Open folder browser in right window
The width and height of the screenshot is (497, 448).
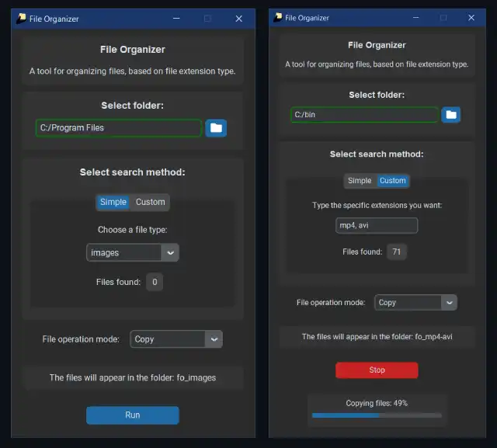click(x=451, y=115)
